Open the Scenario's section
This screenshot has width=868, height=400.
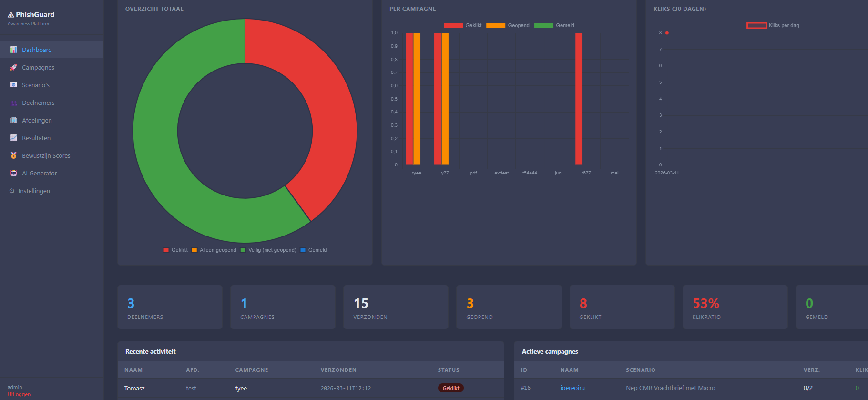51,85
